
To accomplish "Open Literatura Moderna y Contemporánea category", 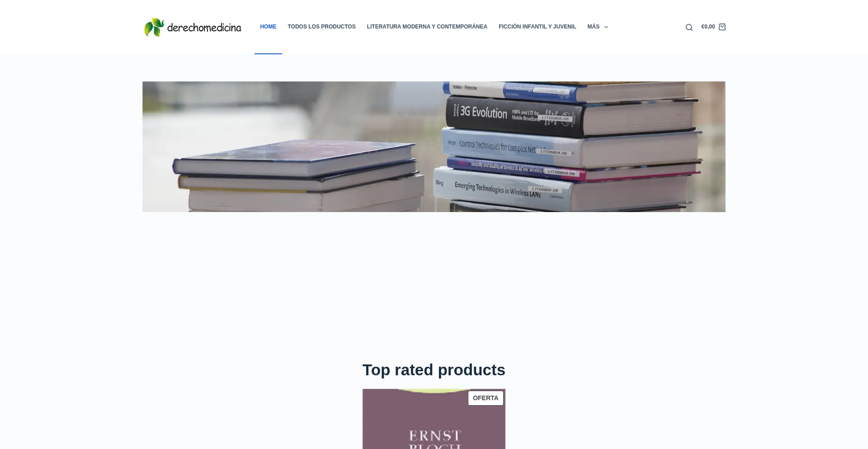I will pos(427,27).
